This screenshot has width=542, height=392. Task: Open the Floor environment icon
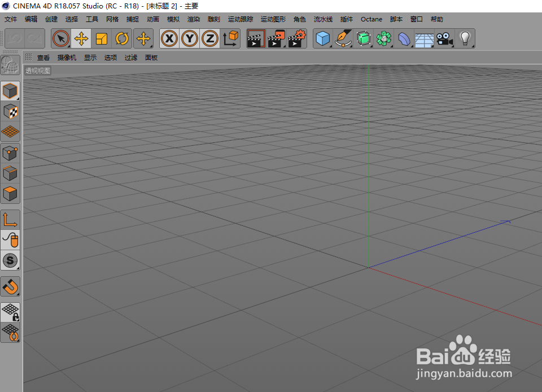coord(424,38)
